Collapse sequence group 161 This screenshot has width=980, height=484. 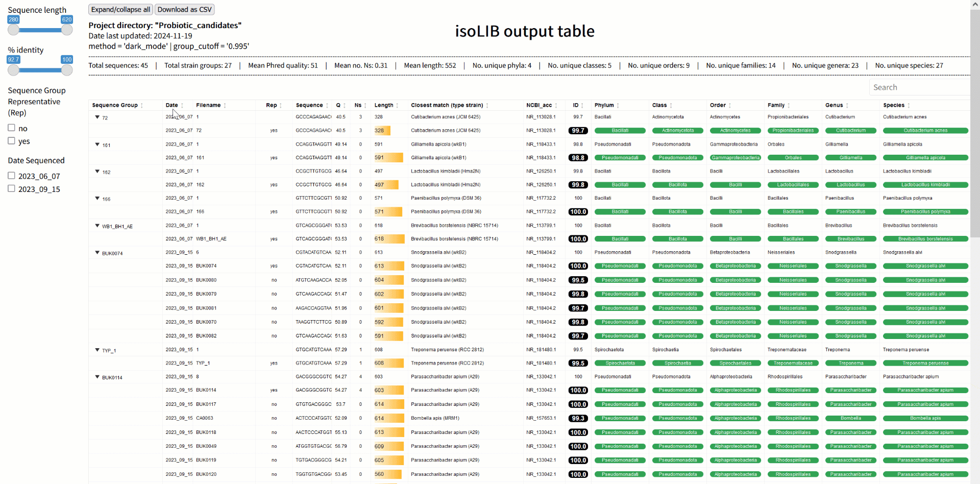tap(97, 144)
